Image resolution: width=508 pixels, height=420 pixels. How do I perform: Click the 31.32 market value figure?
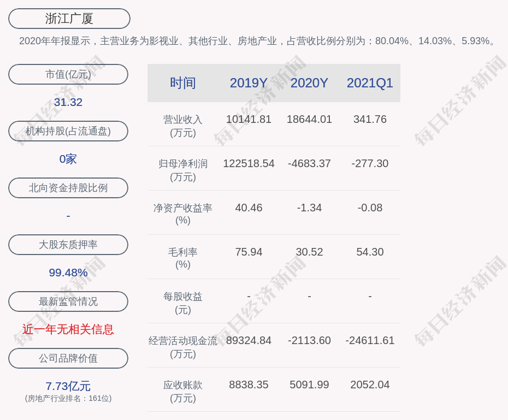(x=68, y=102)
